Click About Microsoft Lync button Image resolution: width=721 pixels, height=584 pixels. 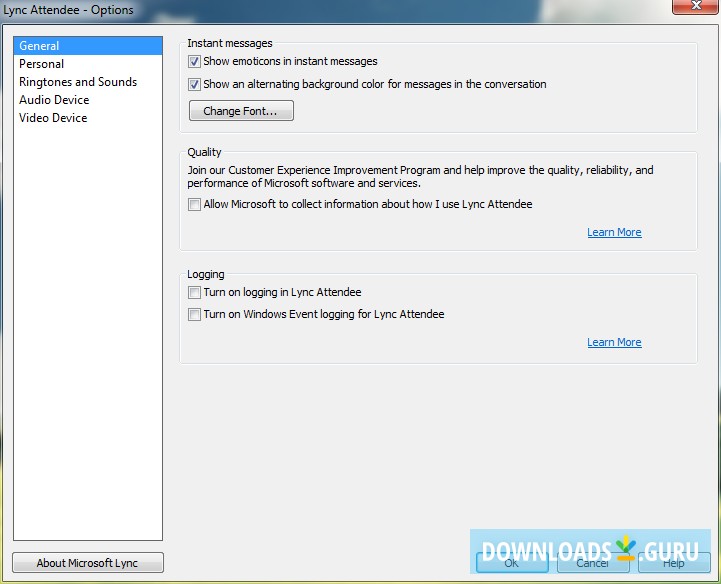[88, 563]
